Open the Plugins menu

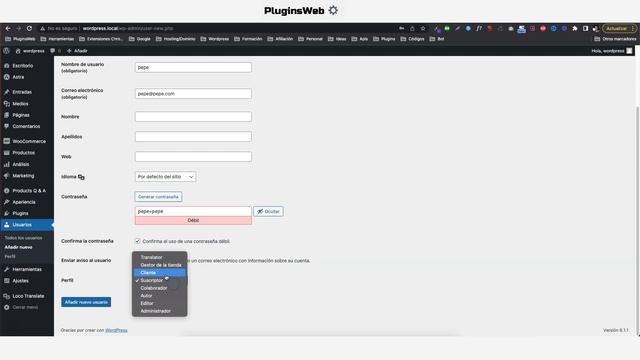tap(20, 213)
